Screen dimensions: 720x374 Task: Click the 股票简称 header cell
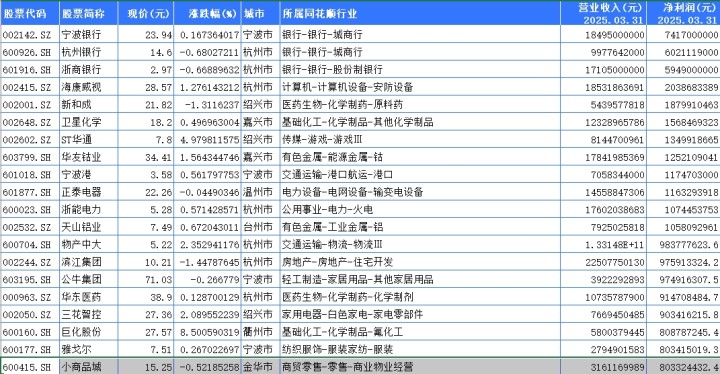pos(89,13)
